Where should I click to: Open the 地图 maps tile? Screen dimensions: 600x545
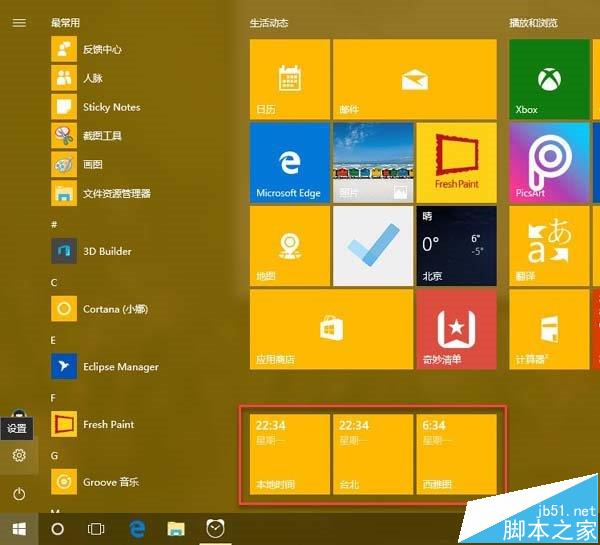coord(290,246)
